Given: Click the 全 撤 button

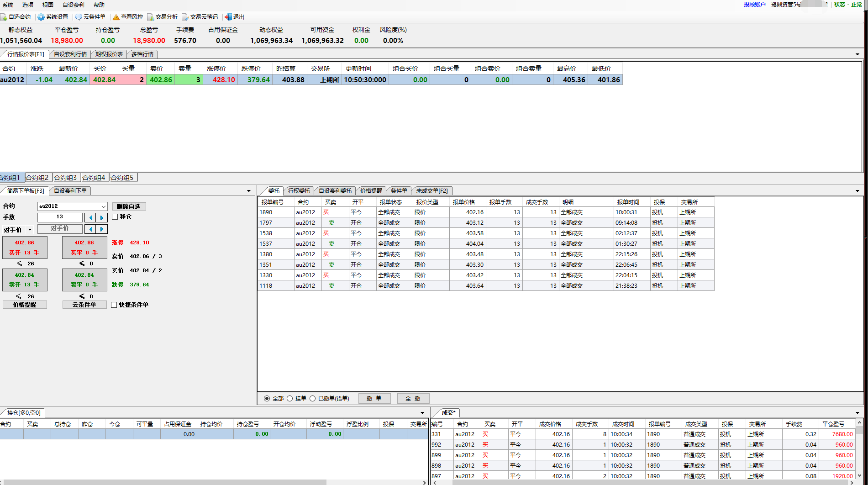Looking at the screenshot, I should [x=413, y=399].
